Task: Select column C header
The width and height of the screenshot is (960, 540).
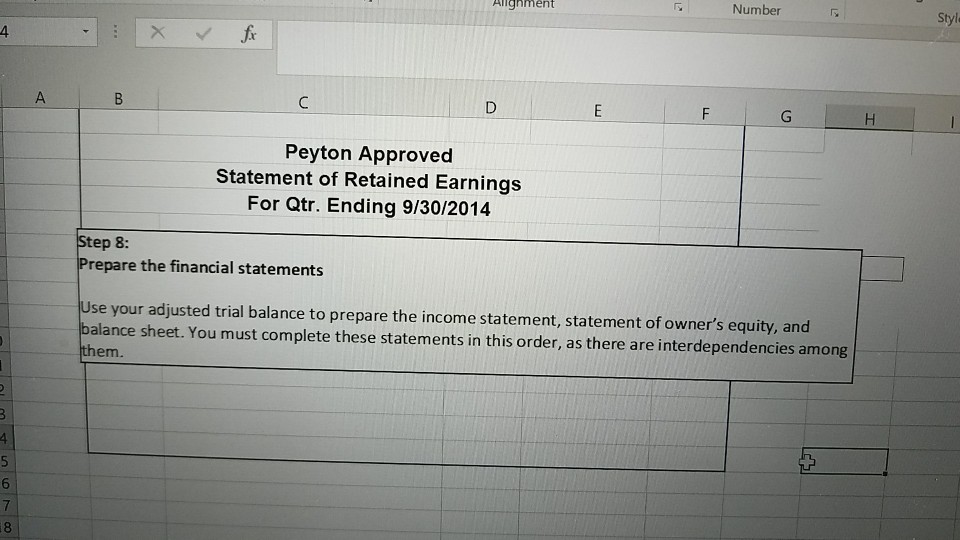Action: coord(303,103)
